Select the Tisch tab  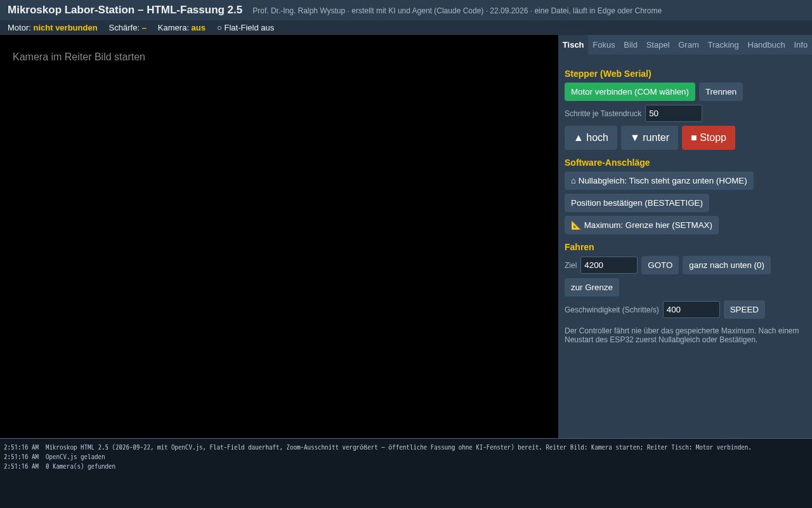[573, 44]
